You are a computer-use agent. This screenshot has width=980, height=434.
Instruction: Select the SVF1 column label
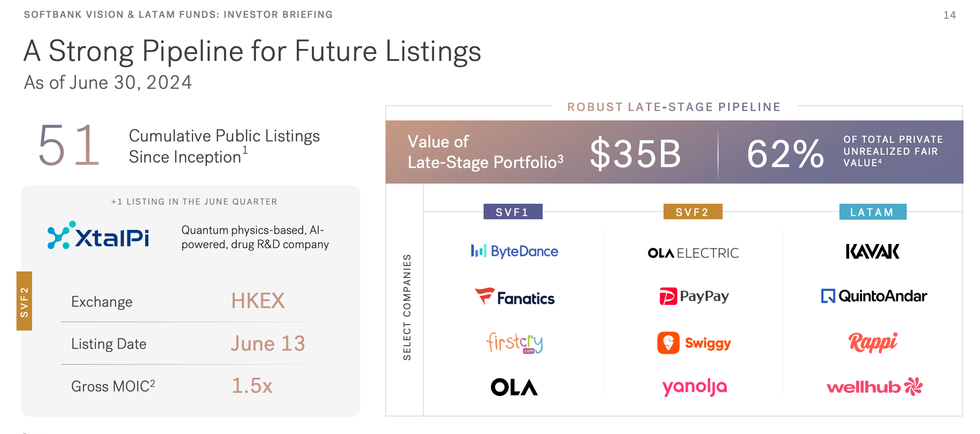point(513,212)
